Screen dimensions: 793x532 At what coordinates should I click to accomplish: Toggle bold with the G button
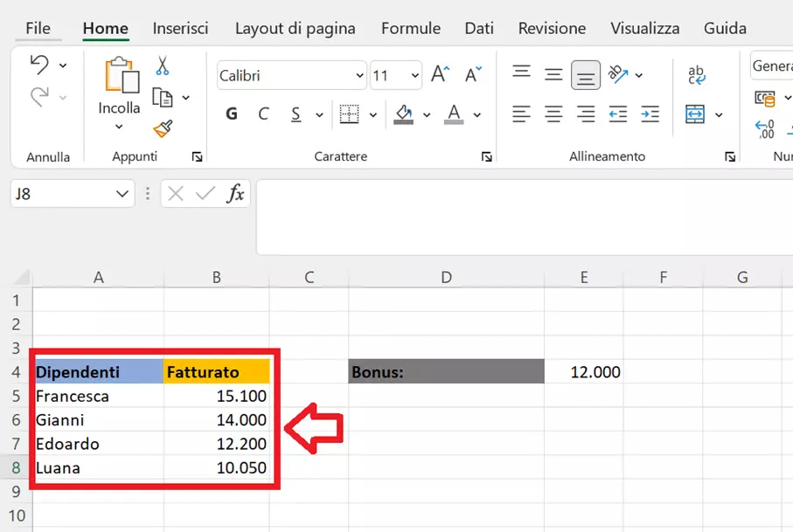[x=232, y=114]
